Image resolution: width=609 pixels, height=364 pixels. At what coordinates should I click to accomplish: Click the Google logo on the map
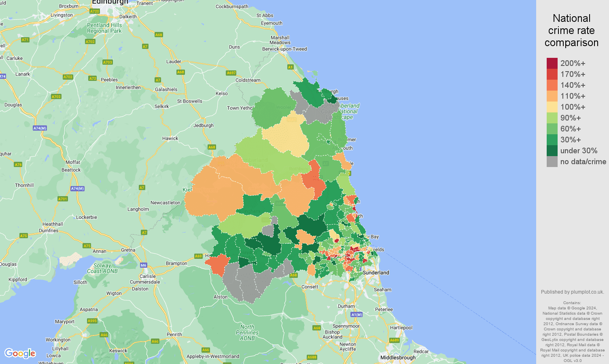click(20, 353)
